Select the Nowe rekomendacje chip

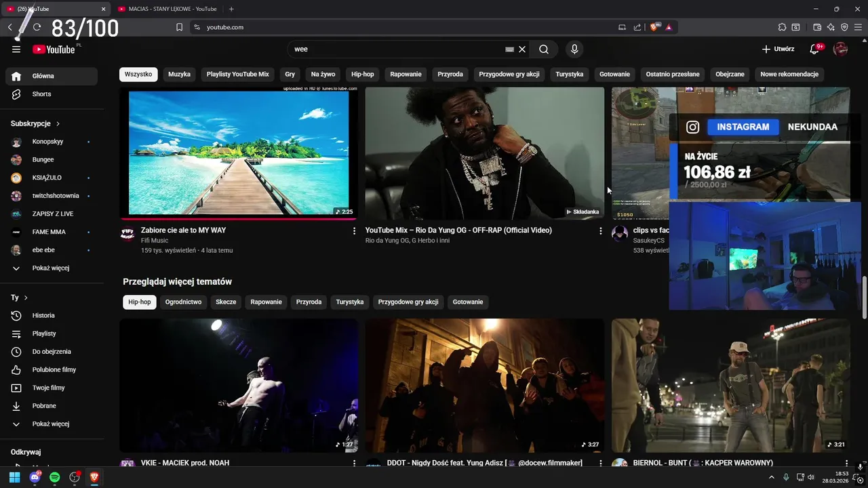789,74
